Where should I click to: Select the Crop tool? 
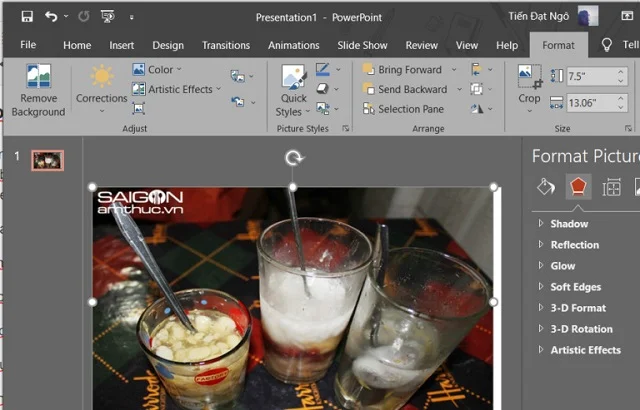pos(529,85)
